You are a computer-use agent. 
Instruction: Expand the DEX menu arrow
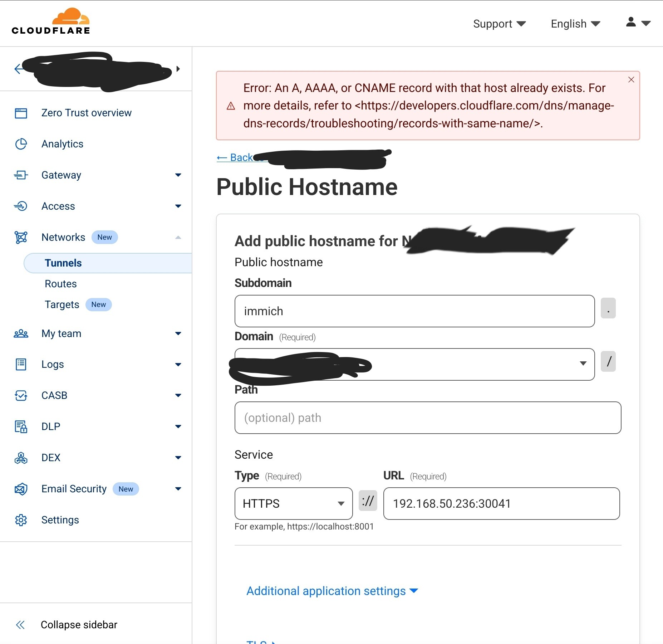pyautogui.click(x=178, y=458)
